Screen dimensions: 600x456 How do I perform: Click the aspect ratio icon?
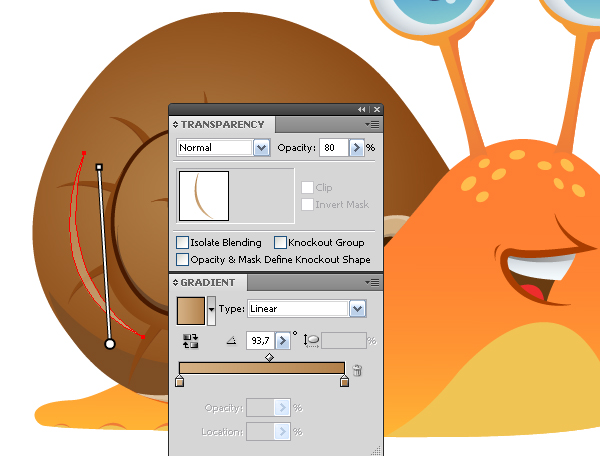(311, 340)
